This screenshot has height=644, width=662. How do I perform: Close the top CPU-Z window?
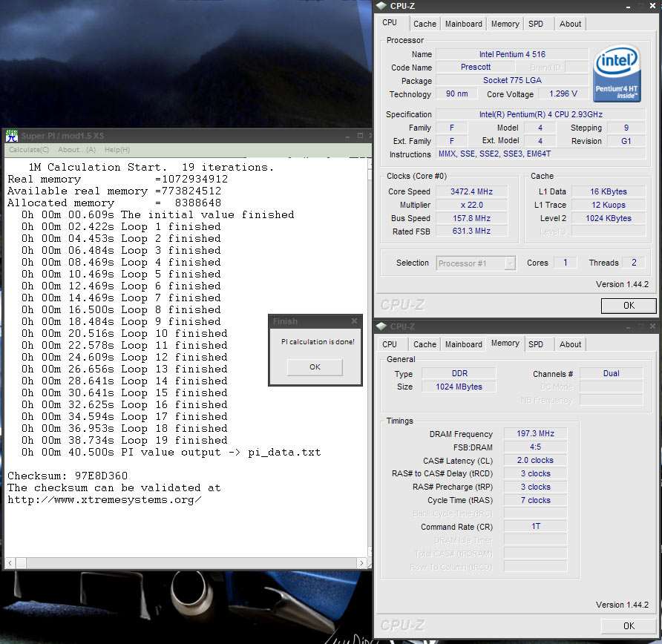652,6
